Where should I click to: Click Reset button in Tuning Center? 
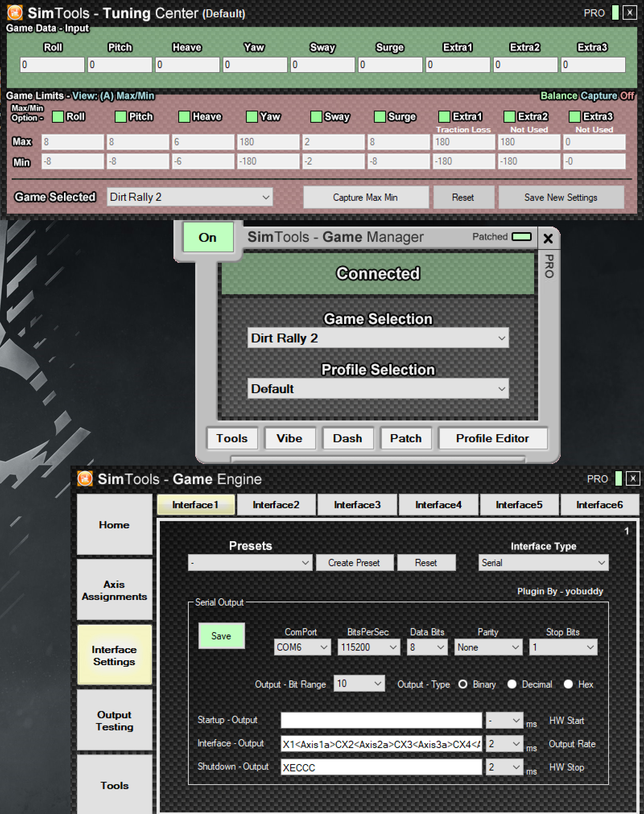[463, 197]
